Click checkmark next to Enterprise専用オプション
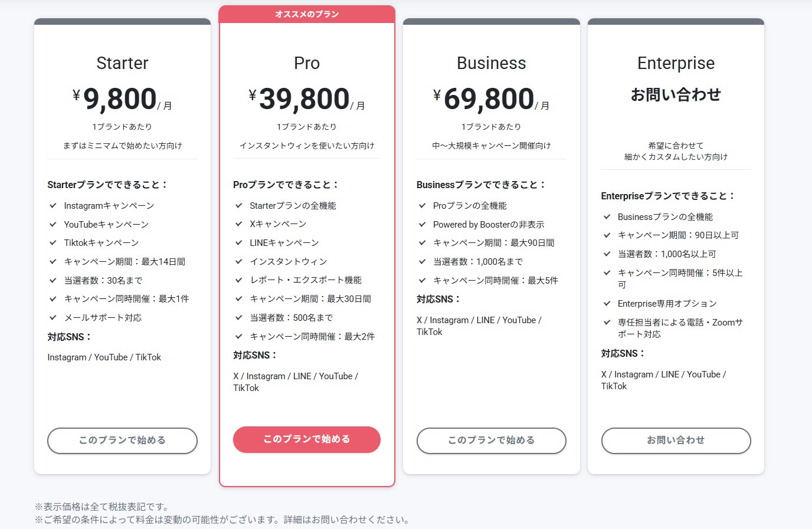 [x=607, y=304]
